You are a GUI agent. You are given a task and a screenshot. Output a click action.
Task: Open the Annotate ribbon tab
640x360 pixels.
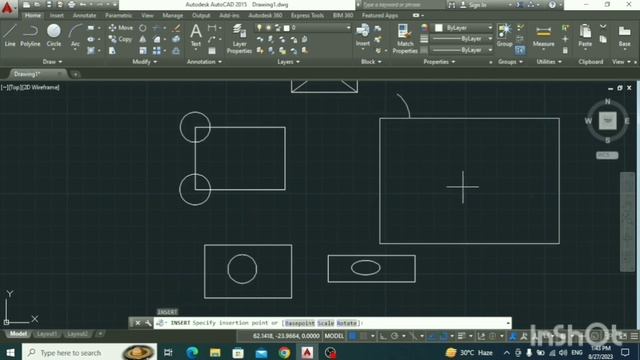84,16
